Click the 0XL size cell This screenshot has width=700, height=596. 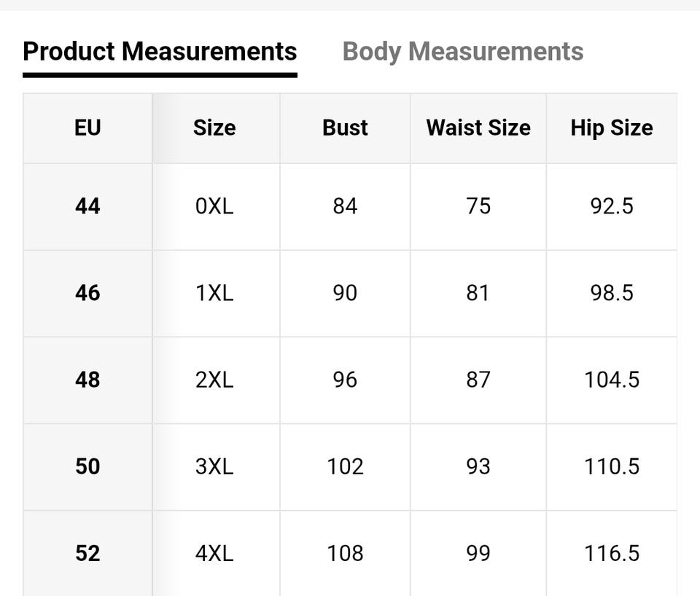pos(214,206)
